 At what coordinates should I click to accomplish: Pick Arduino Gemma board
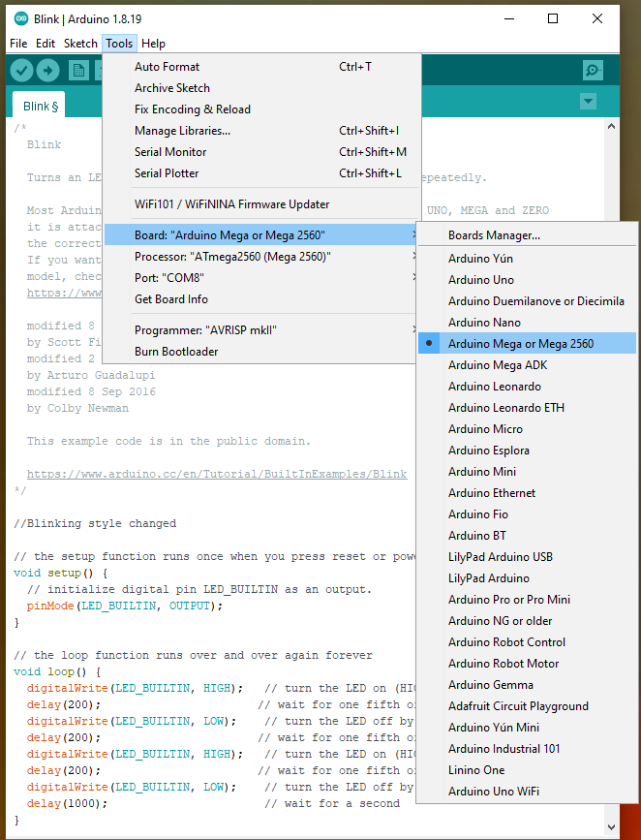(x=527, y=685)
